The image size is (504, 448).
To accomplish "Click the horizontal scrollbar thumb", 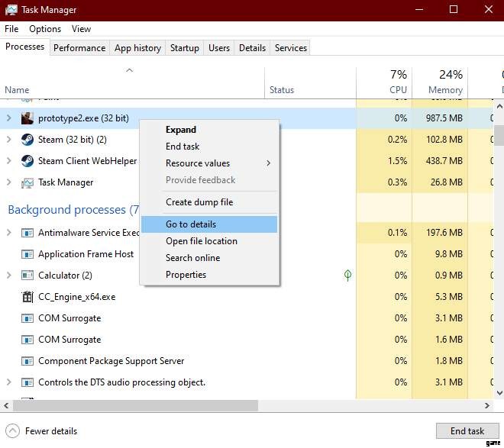I will [x=135, y=405].
